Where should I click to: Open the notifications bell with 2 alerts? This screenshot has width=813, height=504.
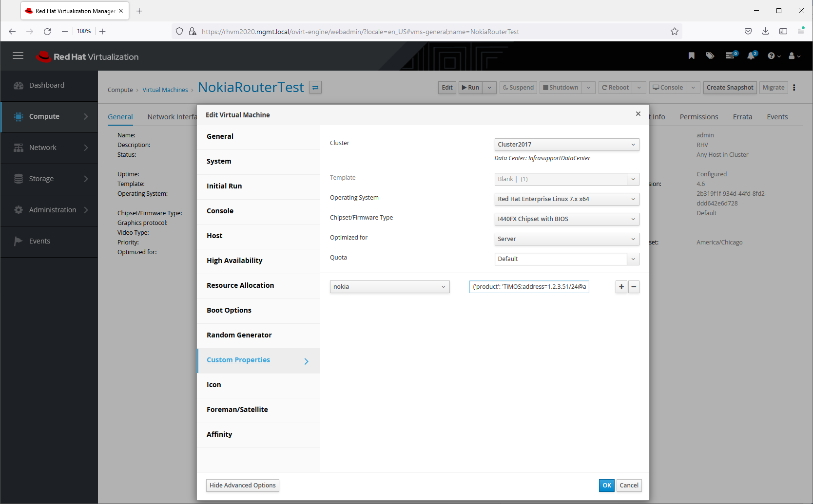click(751, 56)
